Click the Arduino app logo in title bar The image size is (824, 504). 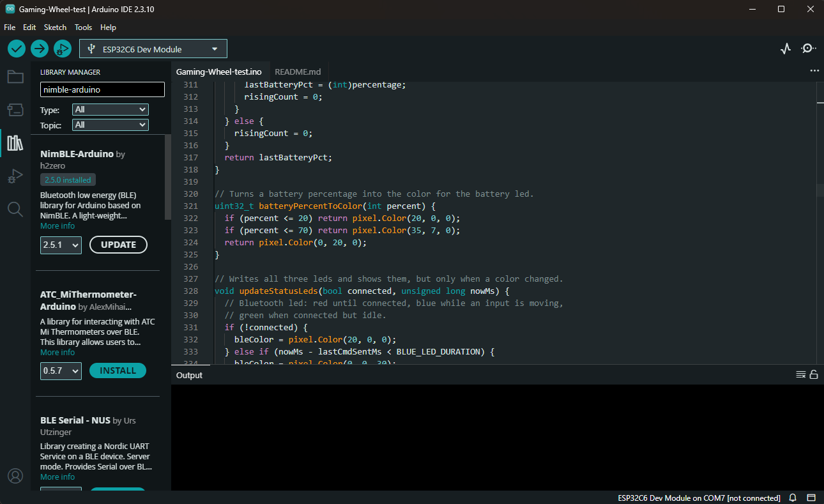coord(10,9)
